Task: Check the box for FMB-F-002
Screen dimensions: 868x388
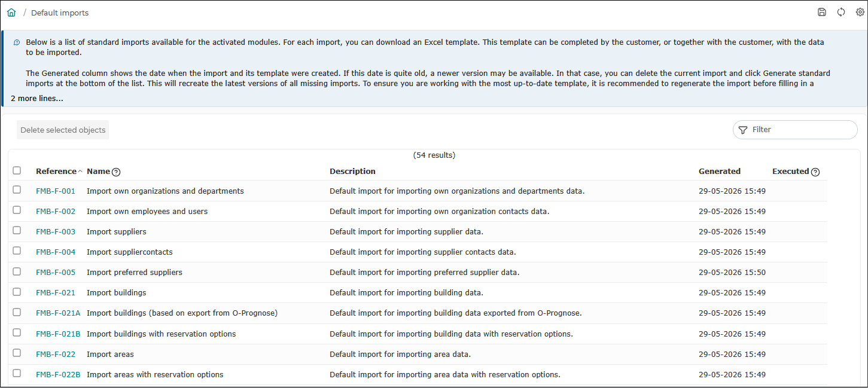Action: pyautogui.click(x=17, y=210)
